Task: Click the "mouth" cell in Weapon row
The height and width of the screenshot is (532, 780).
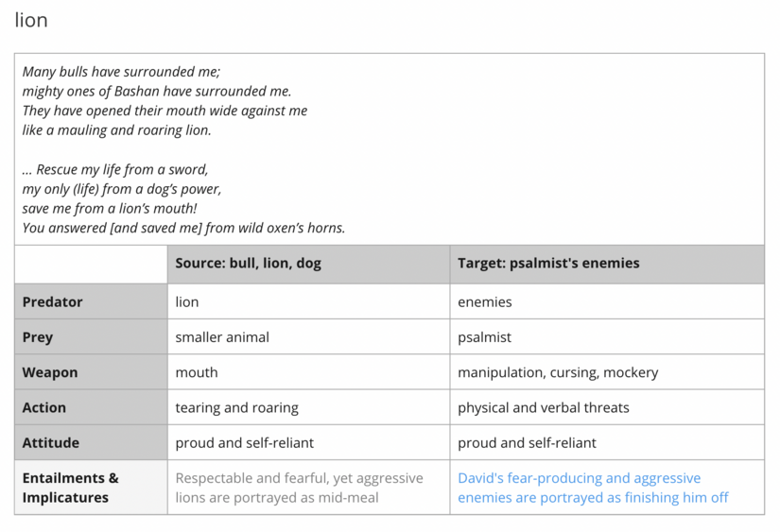Action: [x=197, y=372]
